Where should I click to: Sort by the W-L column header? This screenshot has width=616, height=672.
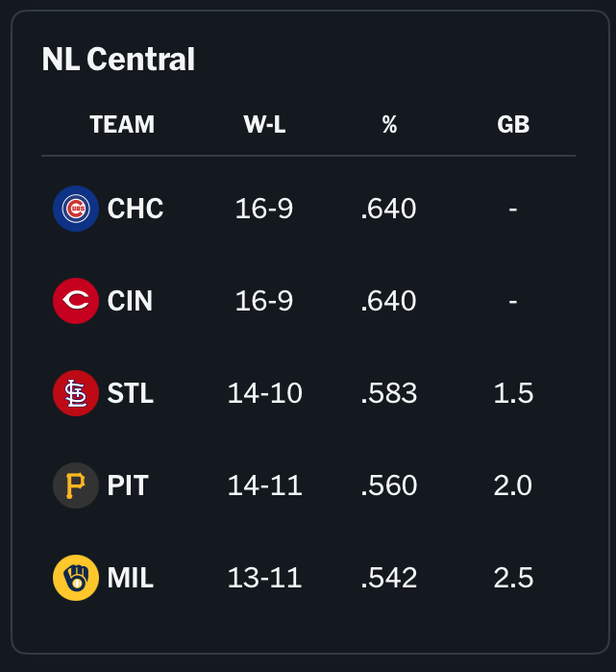264,125
